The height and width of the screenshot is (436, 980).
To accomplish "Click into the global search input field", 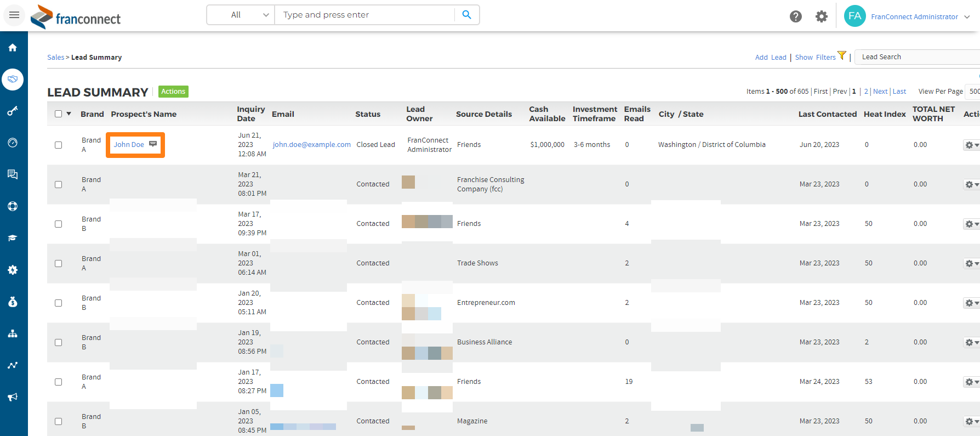I will coord(365,15).
